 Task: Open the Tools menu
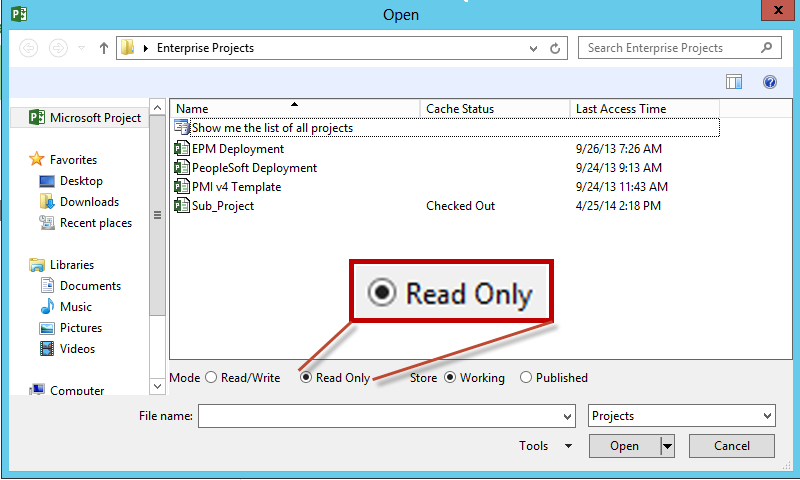(x=545, y=445)
